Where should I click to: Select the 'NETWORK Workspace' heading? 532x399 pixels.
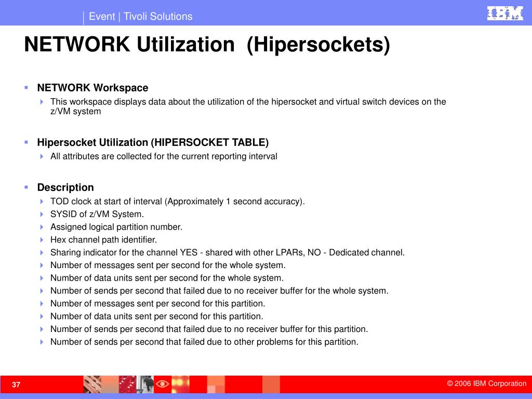click(x=92, y=88)
